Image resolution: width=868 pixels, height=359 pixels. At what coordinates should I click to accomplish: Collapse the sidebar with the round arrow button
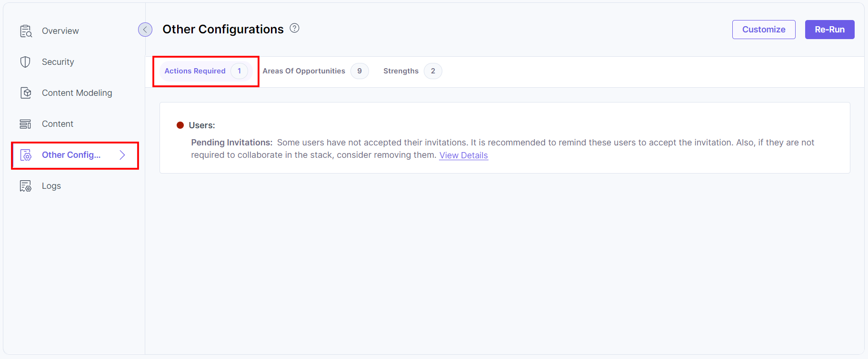(145, 30)
